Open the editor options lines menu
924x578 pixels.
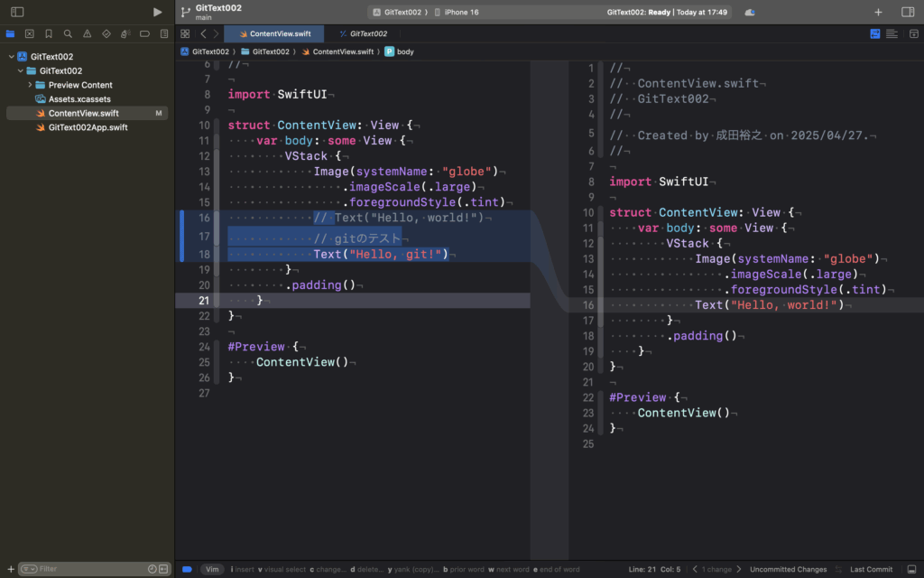click(x=892, y=33)
